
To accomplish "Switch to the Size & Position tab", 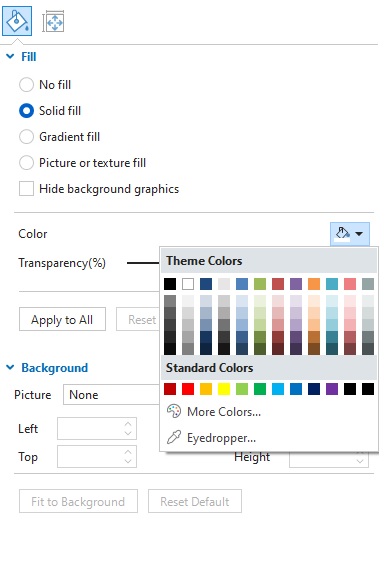I will tap(53, 22).
